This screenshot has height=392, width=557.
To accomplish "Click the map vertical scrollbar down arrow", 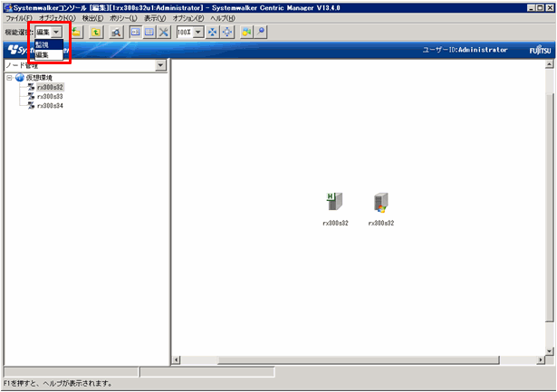I will [549, 351].
